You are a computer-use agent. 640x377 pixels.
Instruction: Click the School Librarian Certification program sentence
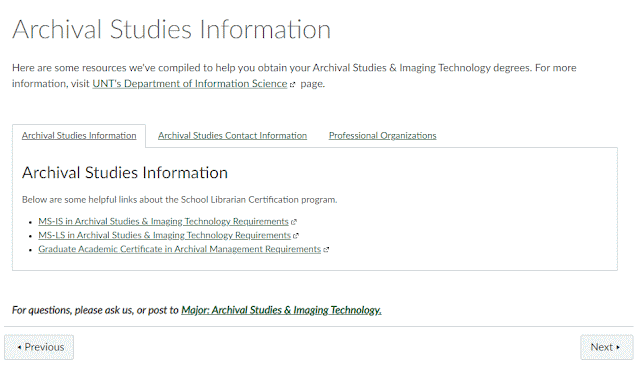coord(180,200)
